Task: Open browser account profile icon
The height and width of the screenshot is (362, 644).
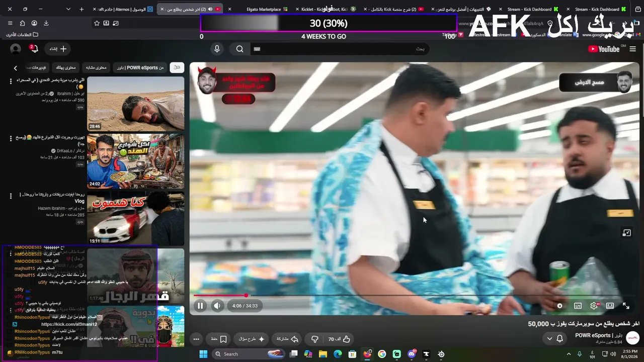Action: [x=34, y=23]
